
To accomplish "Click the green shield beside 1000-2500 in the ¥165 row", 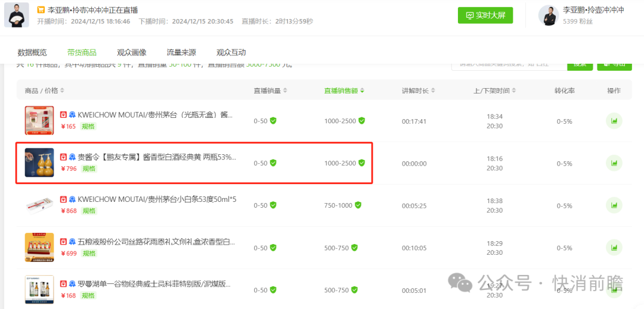I will pyautogui.click(x=361, y=120).
